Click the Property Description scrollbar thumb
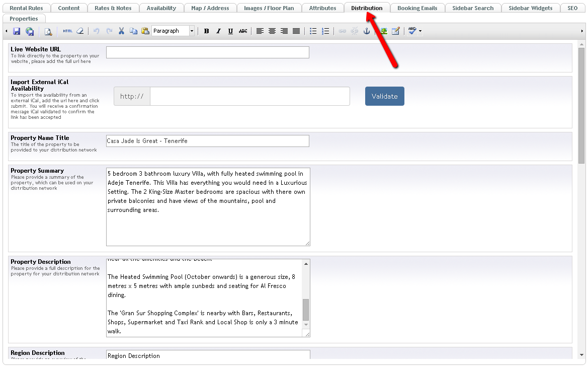The image size is (588, 367). coord(306,310)
